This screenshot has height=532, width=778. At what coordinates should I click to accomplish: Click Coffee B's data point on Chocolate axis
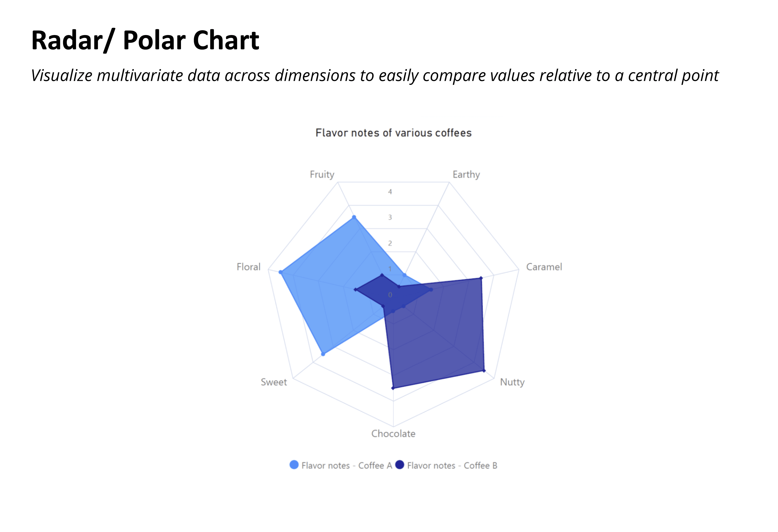(x=393, y=388)
